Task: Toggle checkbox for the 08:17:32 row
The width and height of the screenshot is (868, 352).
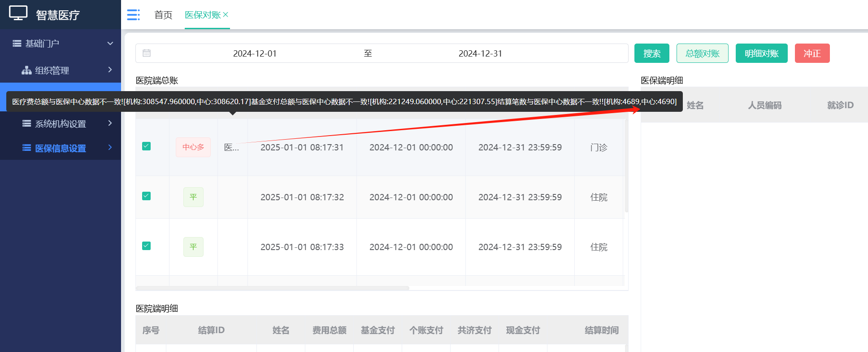Action: tap(146, 196)
